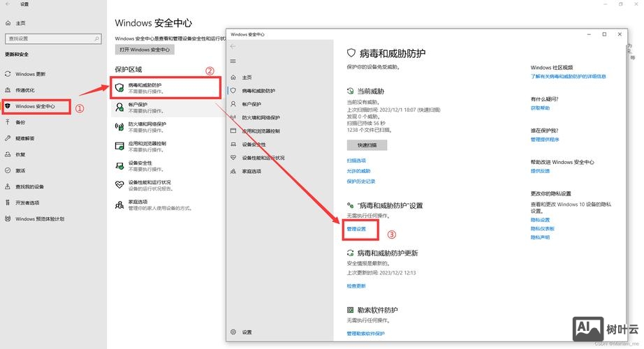Screen dimensions: 644x349
Task: Click the 查找我的设备 icon
Action: (x=8, y=186)
